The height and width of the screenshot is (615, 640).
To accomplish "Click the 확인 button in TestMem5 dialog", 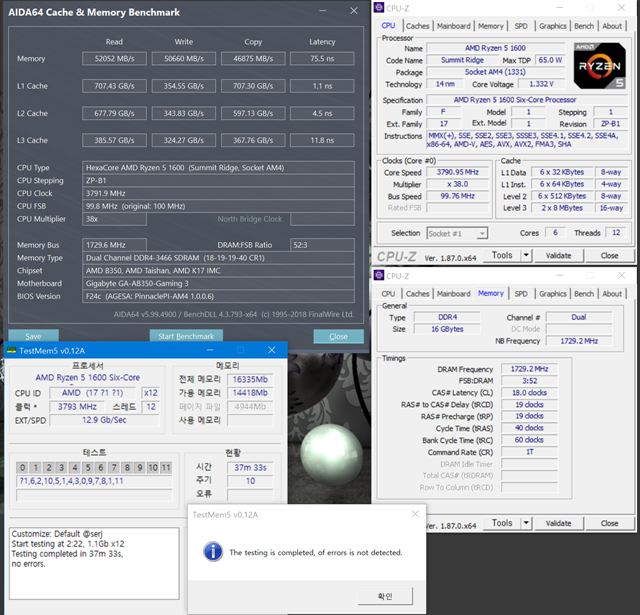I will (x=385, y=596).
